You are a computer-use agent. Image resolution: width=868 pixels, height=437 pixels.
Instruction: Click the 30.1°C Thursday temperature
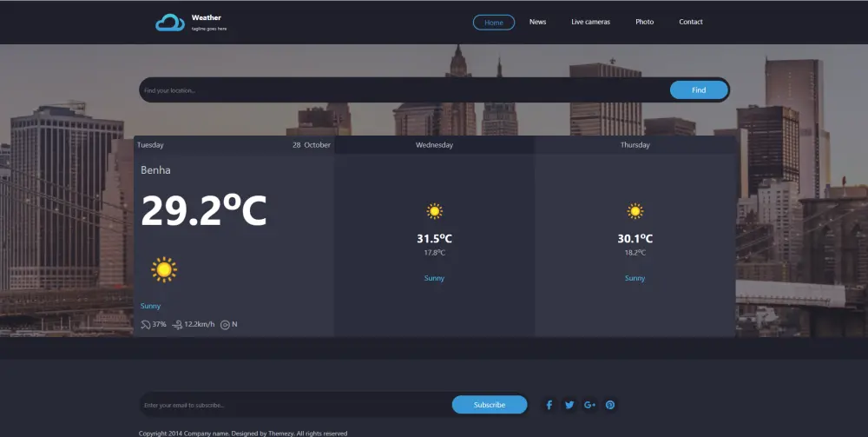pyautogui.click(x=635, y=239)
